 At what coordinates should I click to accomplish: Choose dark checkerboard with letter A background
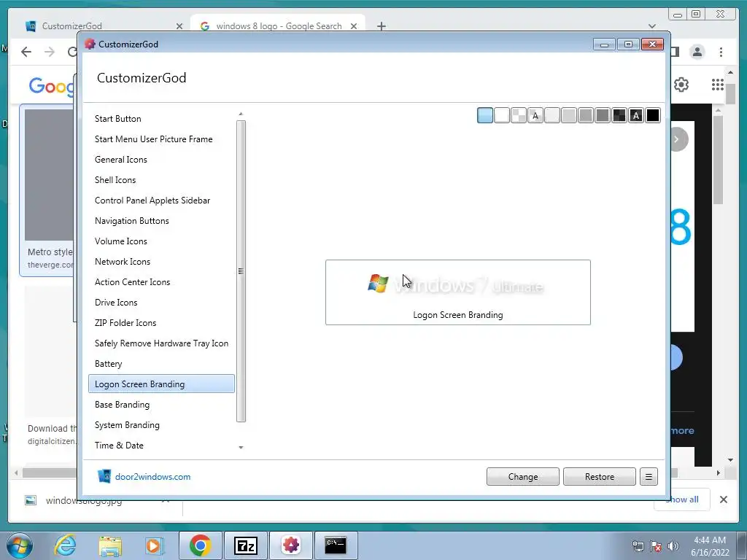[636, 115]
